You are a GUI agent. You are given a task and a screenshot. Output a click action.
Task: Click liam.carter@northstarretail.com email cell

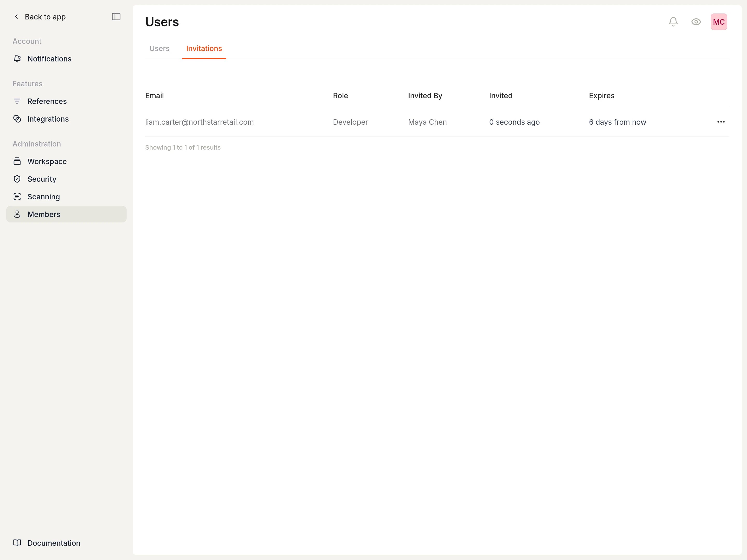[x=199, y=122]
